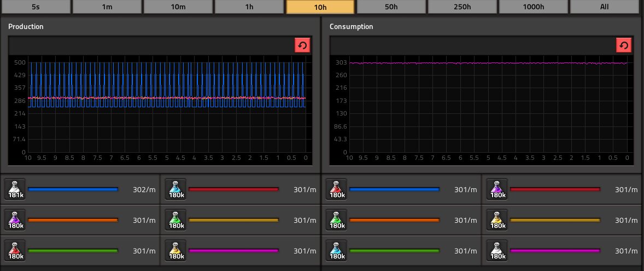Click the red bar for Production cyan pack
Image resolution: width=644 pixels, height=271 pixels.
(x=233, y=189)
